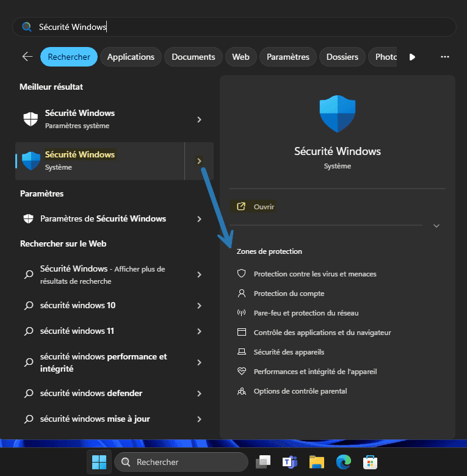467x476 pixels.
Task: Click search icon next to sécurité windows 10
Action: [x=29, y=305]
